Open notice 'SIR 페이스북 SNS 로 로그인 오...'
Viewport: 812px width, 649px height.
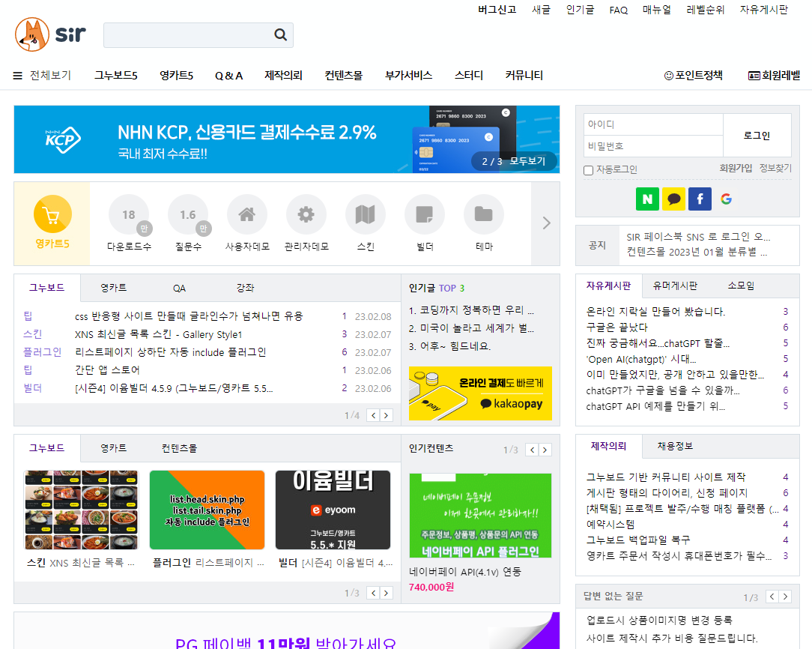click(698, 238)
